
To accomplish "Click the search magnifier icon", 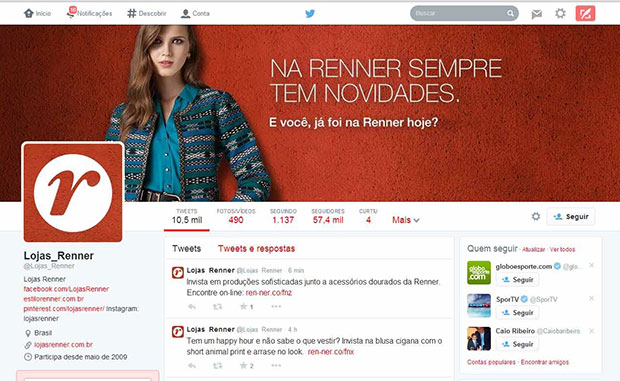I will coord(510,13).
